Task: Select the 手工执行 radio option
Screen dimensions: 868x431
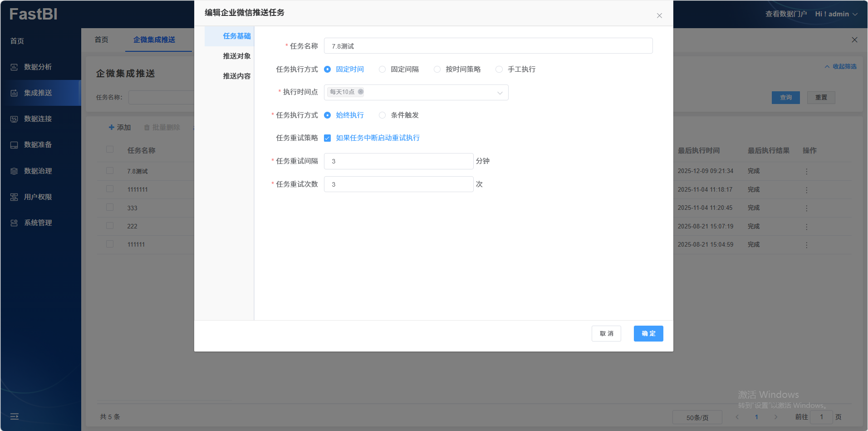Action: [x=499, y=69]
